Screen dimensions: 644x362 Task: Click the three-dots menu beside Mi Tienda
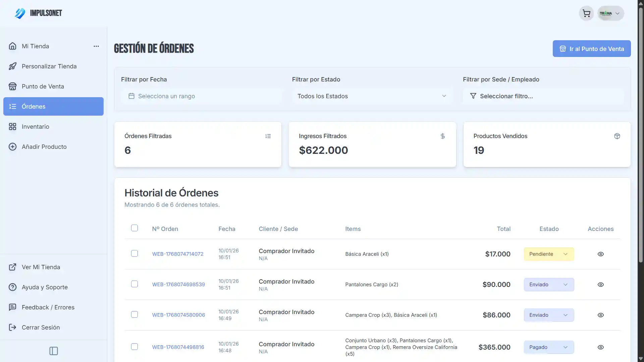pyautogui.click(x=96, y=46)
